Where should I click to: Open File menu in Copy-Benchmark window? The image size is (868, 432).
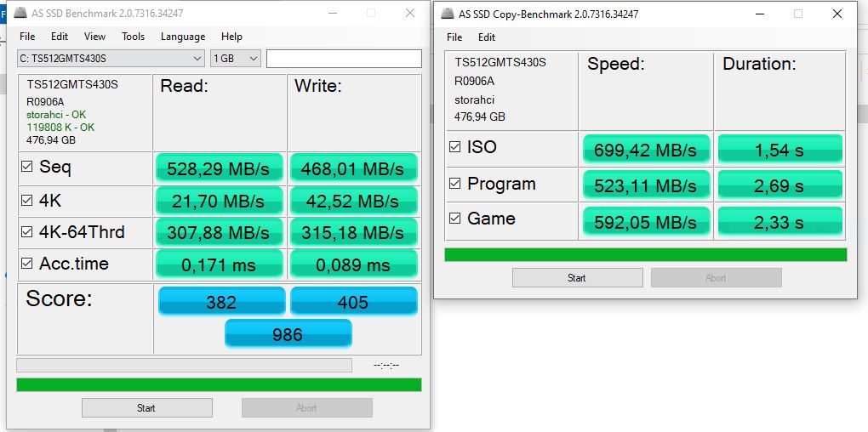454,37
